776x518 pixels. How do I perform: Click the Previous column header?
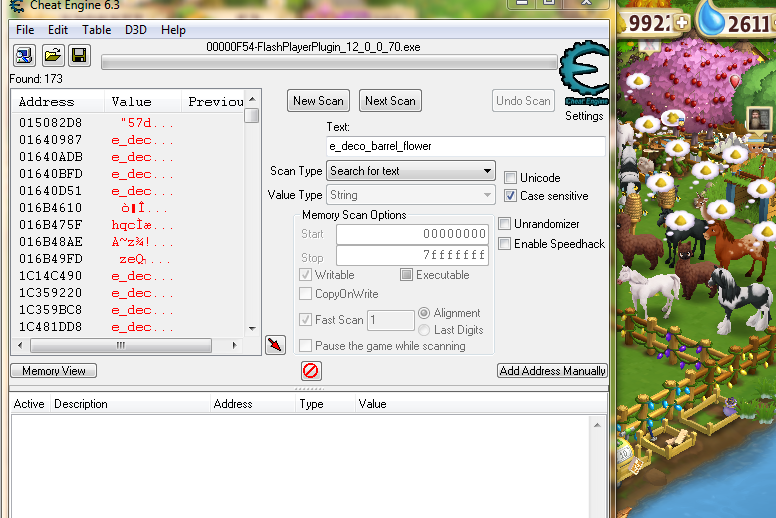coord(213,101)
